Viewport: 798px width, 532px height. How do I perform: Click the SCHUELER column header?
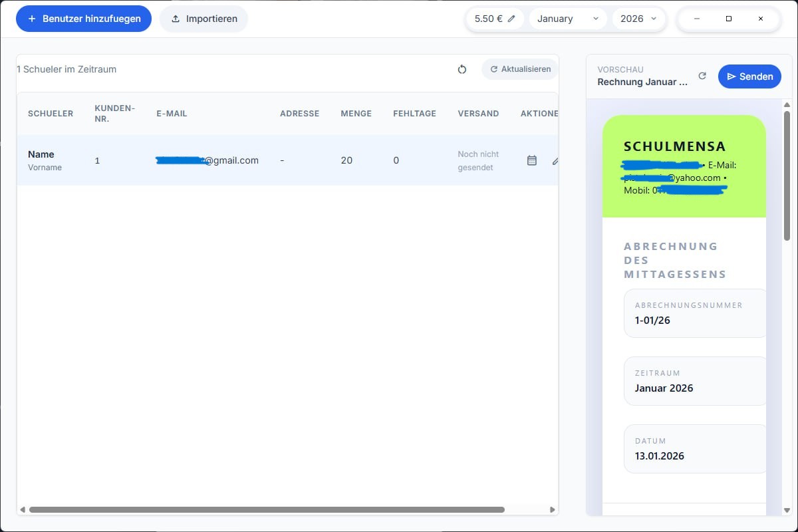(51, 114)
